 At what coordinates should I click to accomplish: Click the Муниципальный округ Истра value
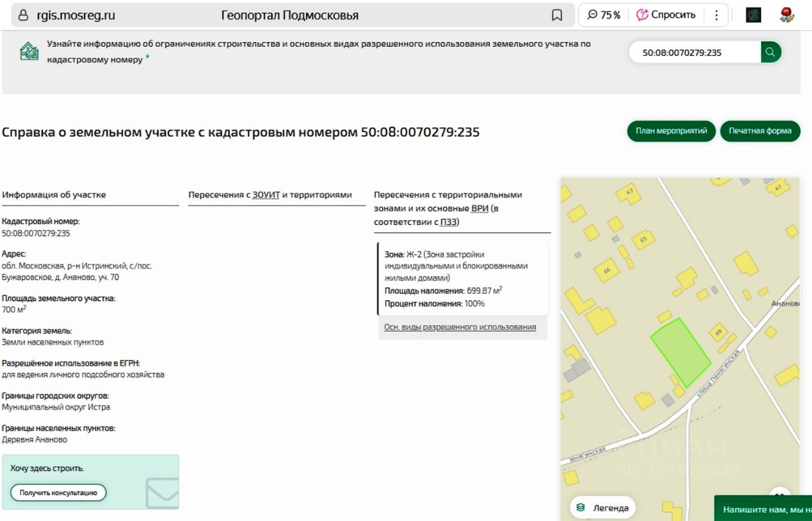pos(56,407)
